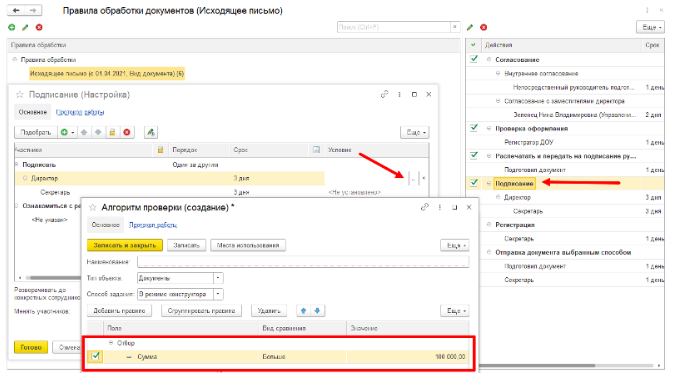Viewport: 673px width, 376px height.
Task: Move participant down in Подписание toolbar
Action: click(x=98, y=132)
